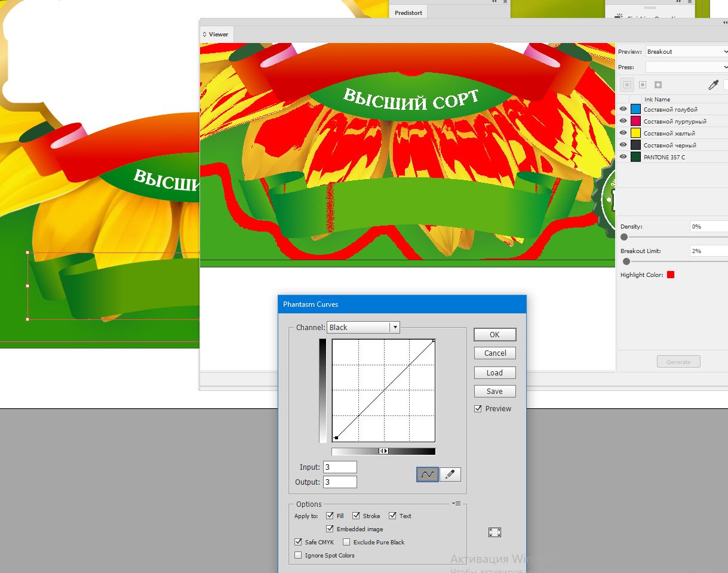Hide the Составной пурпурный ink
This screenshot has height=573, width=728.
click(623, 121)
